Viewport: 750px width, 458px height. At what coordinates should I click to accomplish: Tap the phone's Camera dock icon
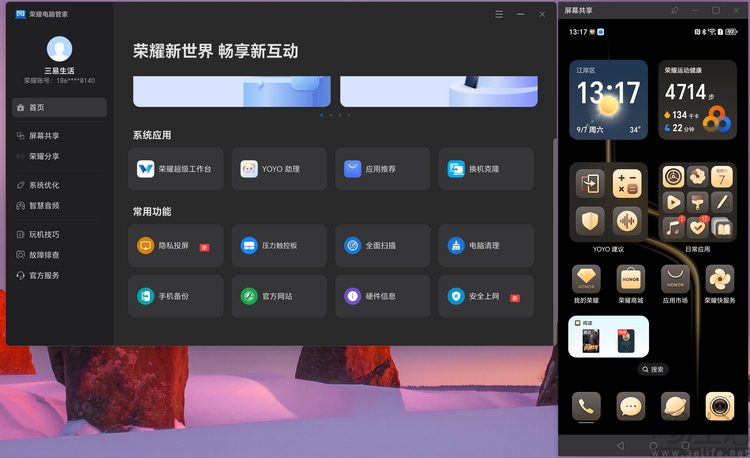pyautogui.click(x=719, y=406)
